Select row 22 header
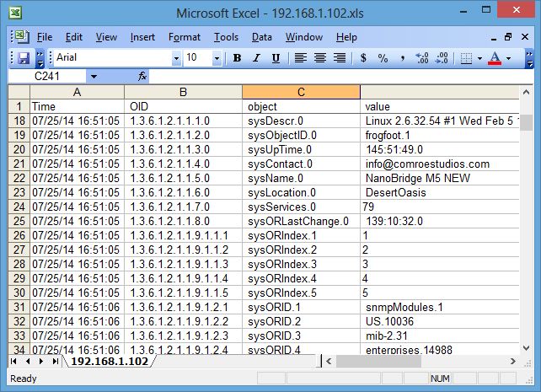Viewport: 541px width, 392px height. pos(19,178)
